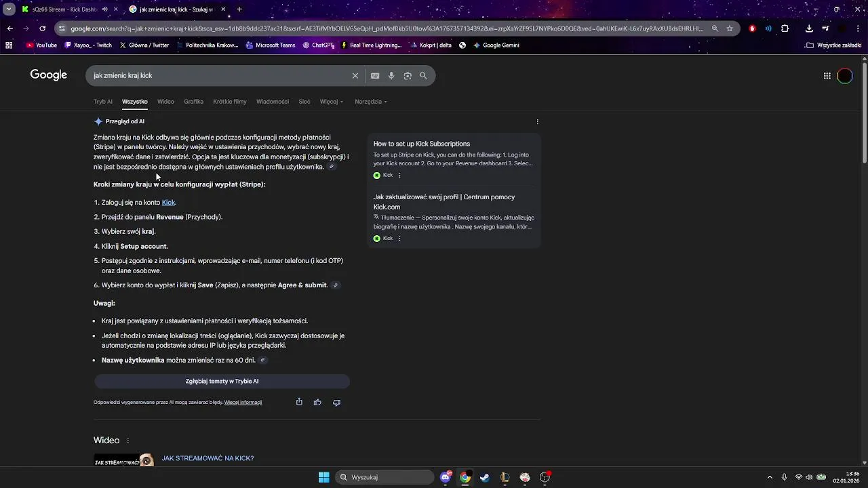This screenshot has height=488, width=868.
Task: Switch to the Sieć results tab
Action: [304, 102]
